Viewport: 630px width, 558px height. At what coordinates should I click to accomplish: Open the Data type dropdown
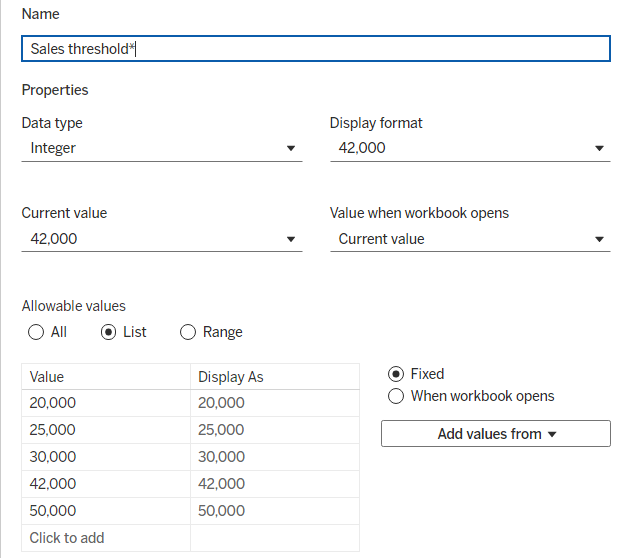161,148
